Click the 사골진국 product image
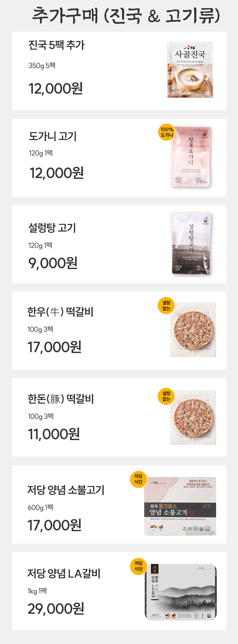 coord(190,70)
